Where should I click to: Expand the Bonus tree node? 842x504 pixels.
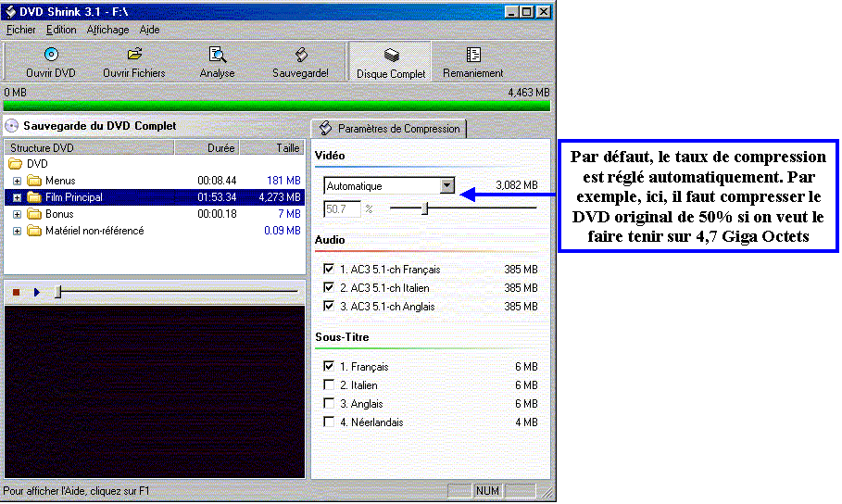[18, 214]
